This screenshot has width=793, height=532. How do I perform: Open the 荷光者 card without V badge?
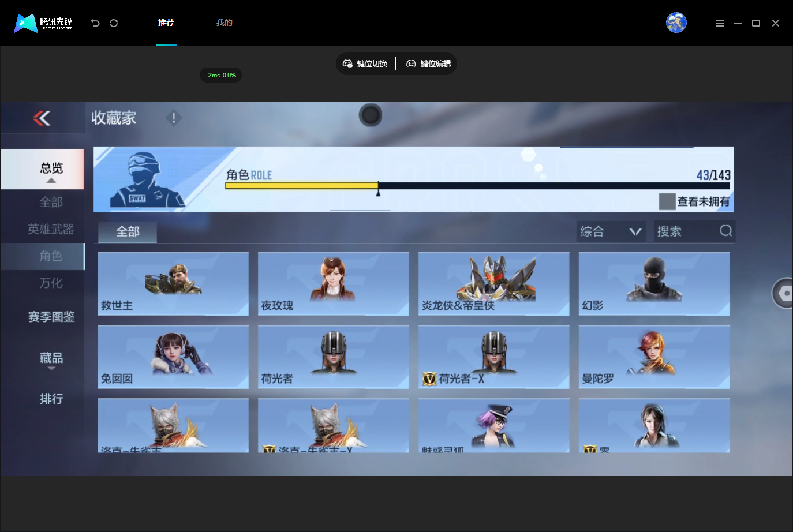(334, 357)
